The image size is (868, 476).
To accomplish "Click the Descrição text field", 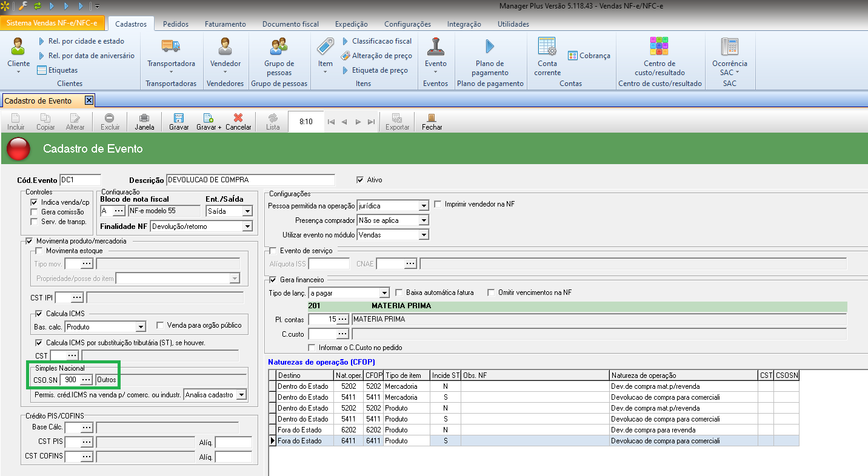I will click(x=250, y=180).
